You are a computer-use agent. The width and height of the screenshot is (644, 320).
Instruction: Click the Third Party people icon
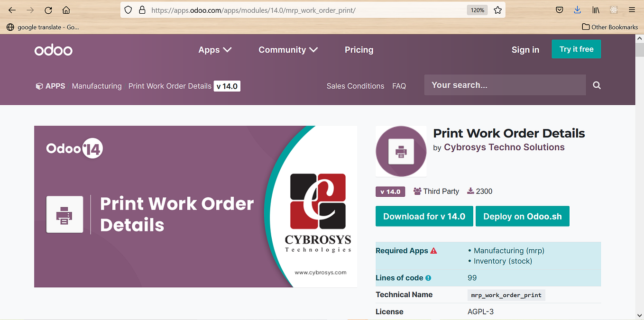tap(417, 191)
